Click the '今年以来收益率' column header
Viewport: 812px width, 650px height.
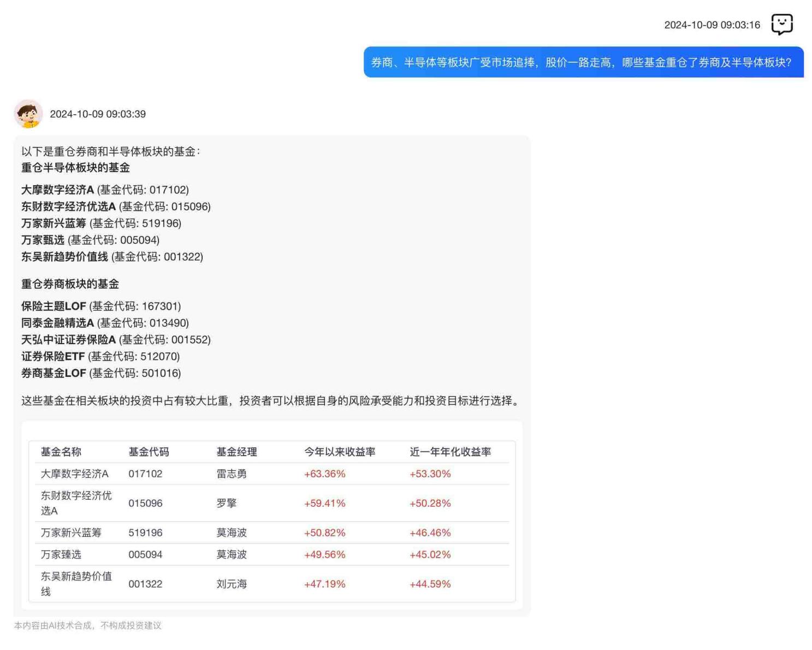click(x=340, y=452)
